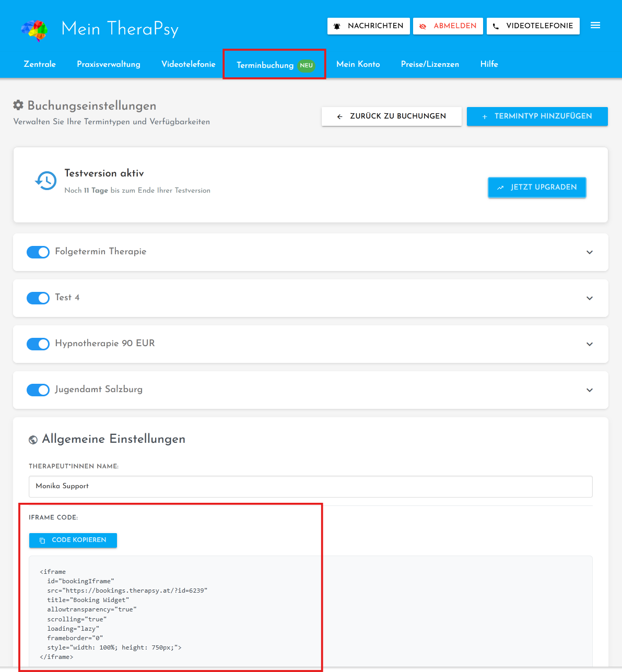This screenshot has width=622, height=672.
Task: Click the Hypnotherapie 90 EUR label
Action: click(x=105, y=344)
